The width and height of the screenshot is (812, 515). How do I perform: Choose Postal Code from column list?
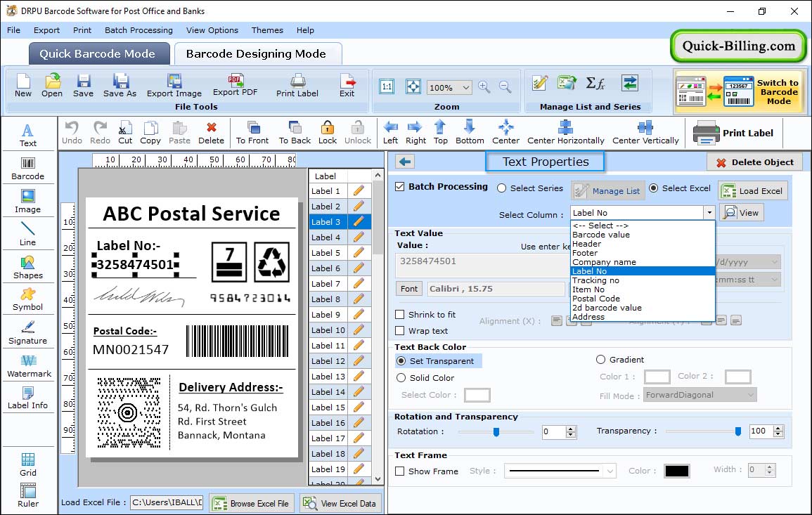[x=643, y=299]
